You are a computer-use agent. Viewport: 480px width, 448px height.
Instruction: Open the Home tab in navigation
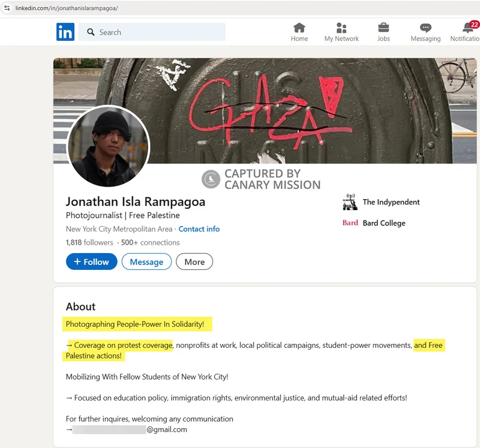[299, 32]
